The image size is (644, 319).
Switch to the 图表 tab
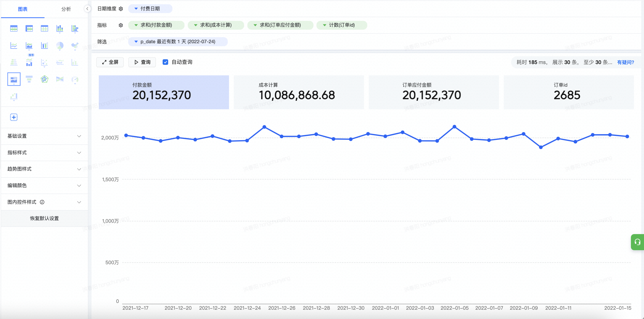[x=23, y=9]
